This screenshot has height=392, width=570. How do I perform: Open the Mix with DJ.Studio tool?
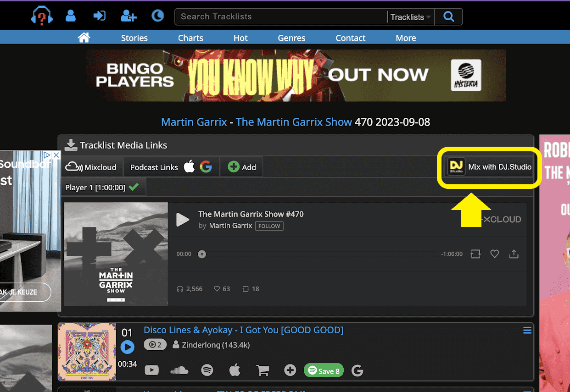click(x=489, y=167)
